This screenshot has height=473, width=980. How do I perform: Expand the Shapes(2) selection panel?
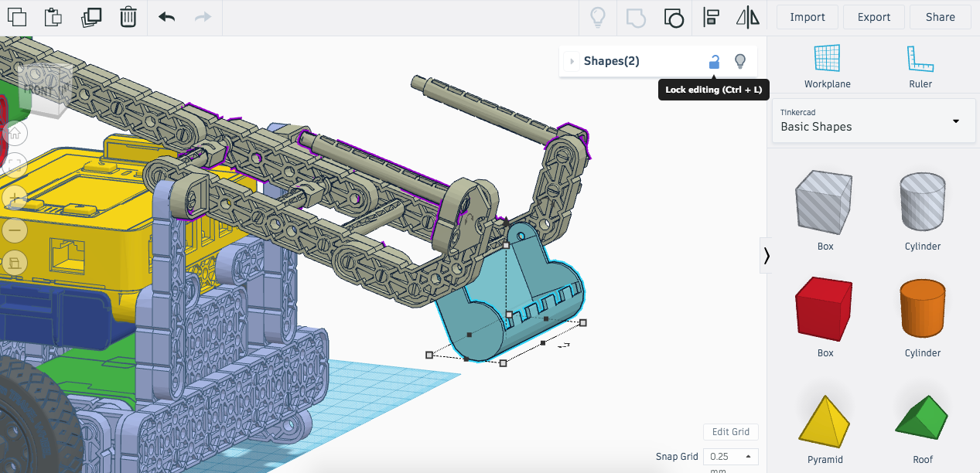pyautogui.click(x=572, y=61)
